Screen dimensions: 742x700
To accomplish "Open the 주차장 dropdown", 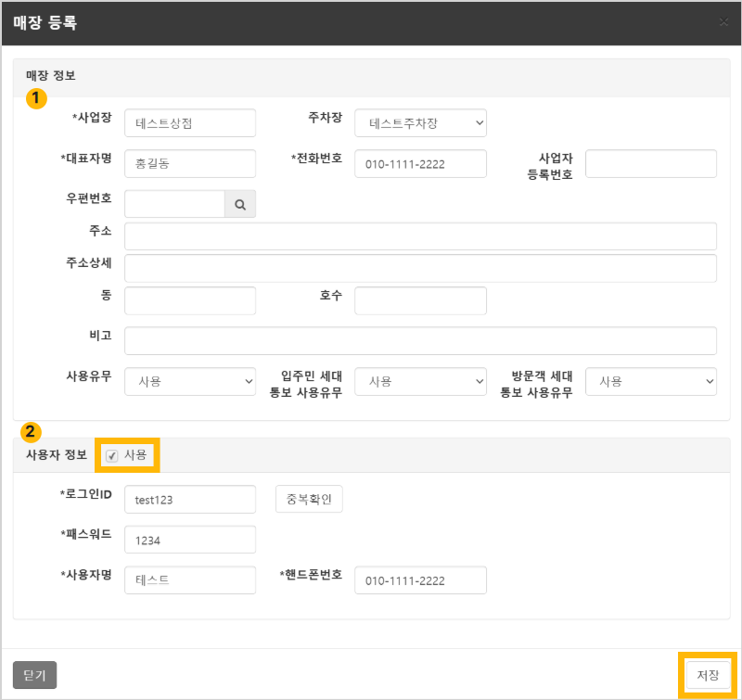I will click(x=420, y=123).
